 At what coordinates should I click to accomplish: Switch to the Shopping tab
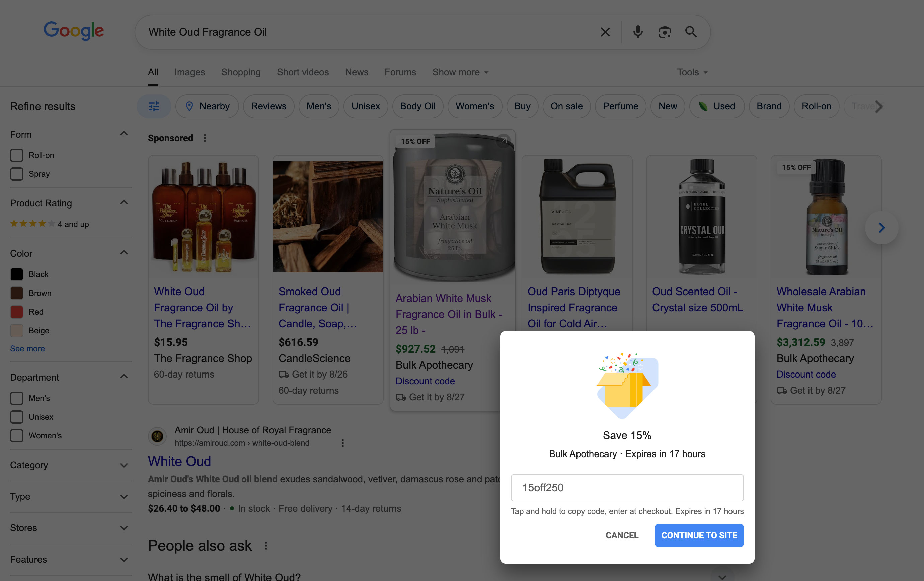241,72
